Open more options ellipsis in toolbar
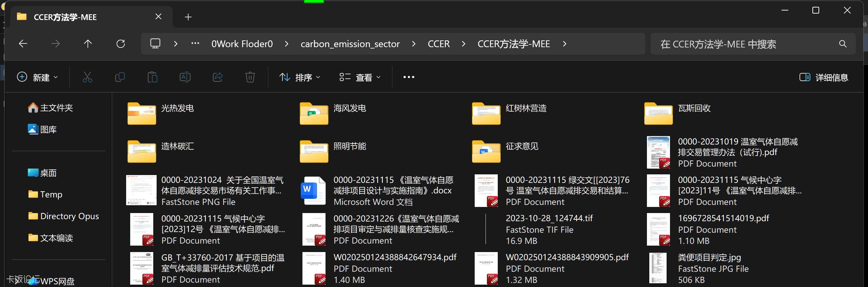The height and width of the screenshot is (287, 868). coord(409,77)
